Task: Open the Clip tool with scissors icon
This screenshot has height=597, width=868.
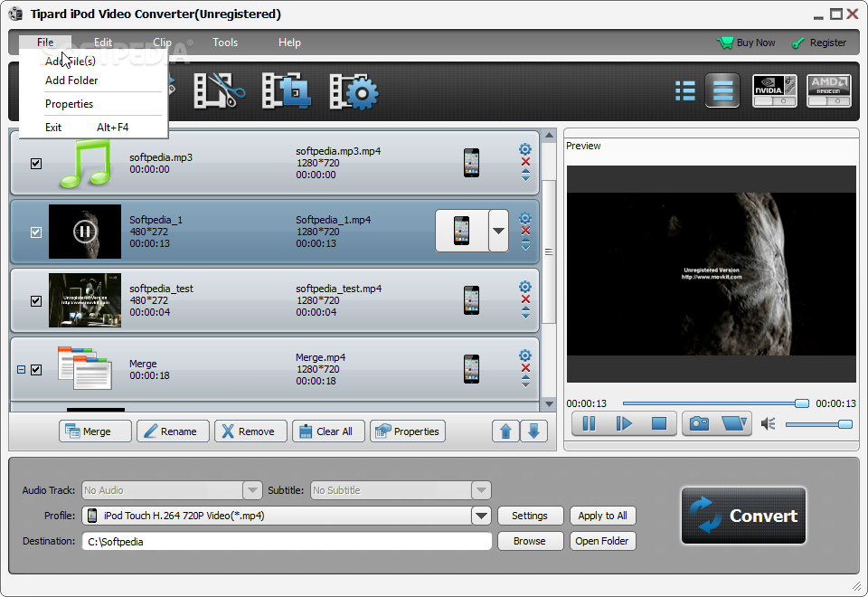Action: click(x=219, y=90)
